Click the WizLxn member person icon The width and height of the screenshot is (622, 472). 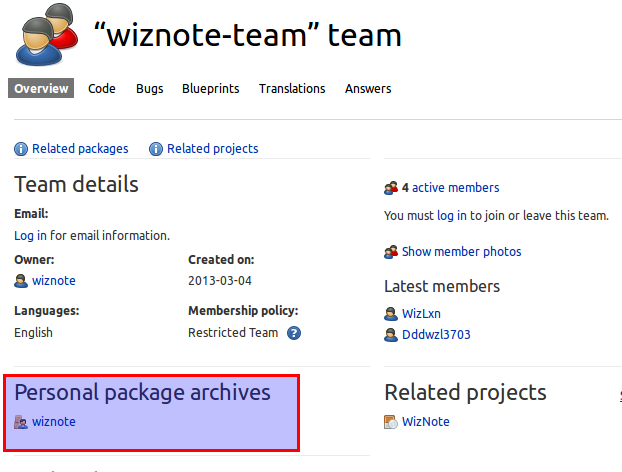[x=391, y=314]
